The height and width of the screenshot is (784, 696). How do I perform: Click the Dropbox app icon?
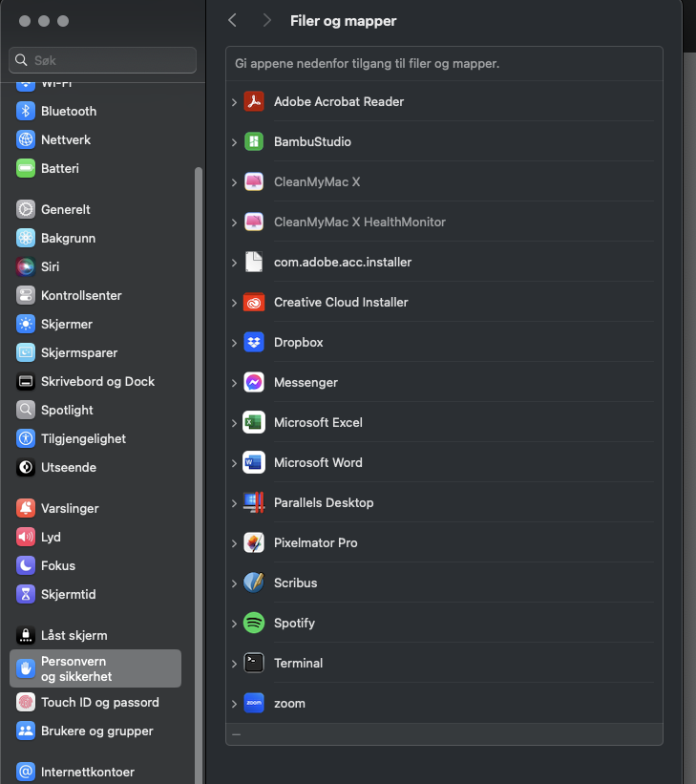click(254, 342)
